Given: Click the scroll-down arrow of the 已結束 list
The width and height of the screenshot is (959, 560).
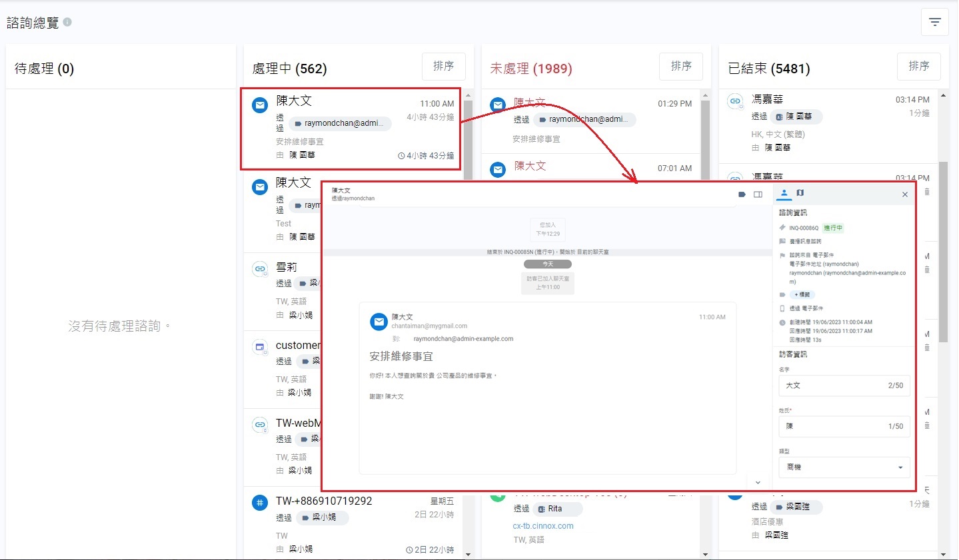Looking at the screenshot, I should [x=943, y=554].
